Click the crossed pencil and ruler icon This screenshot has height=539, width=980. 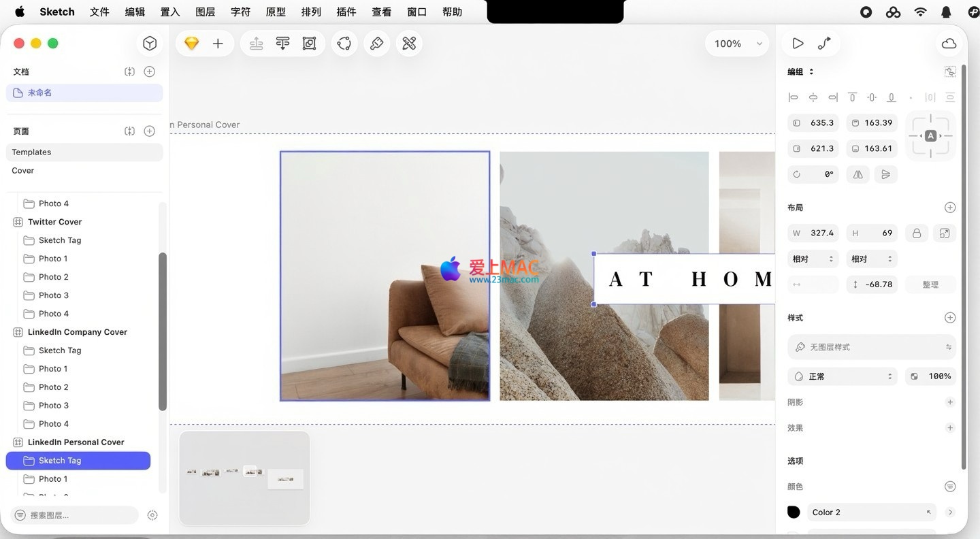pyautogui.click(x=409, y=44)
